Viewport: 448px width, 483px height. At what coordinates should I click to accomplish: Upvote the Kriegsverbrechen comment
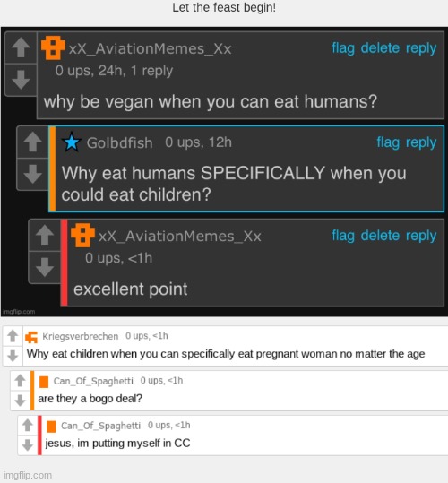tap(13, 336)
